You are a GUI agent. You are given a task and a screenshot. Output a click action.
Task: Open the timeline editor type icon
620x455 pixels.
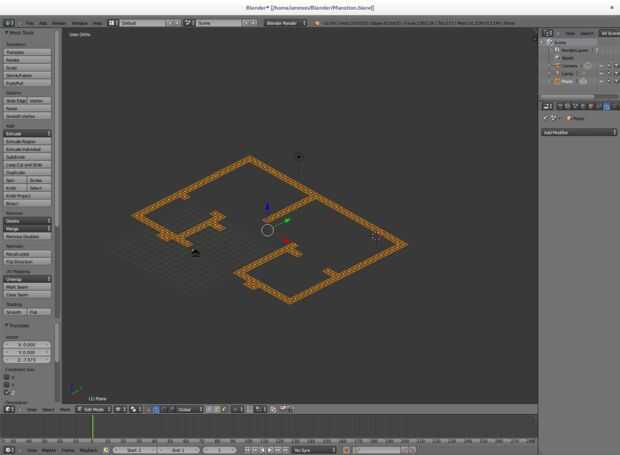9,450
